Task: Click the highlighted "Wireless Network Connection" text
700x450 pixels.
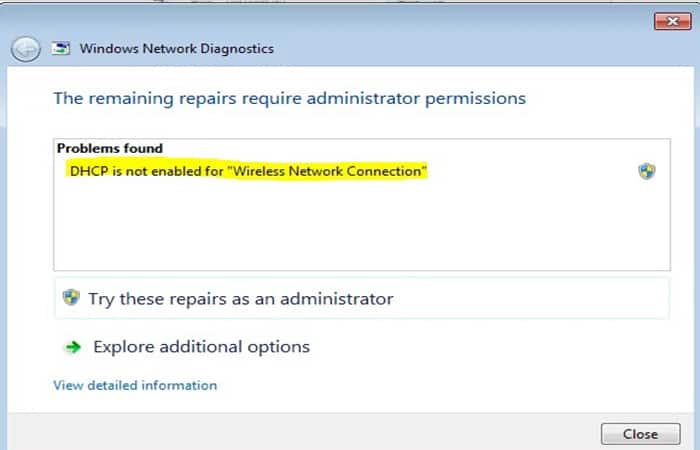Action: point(328,171)
